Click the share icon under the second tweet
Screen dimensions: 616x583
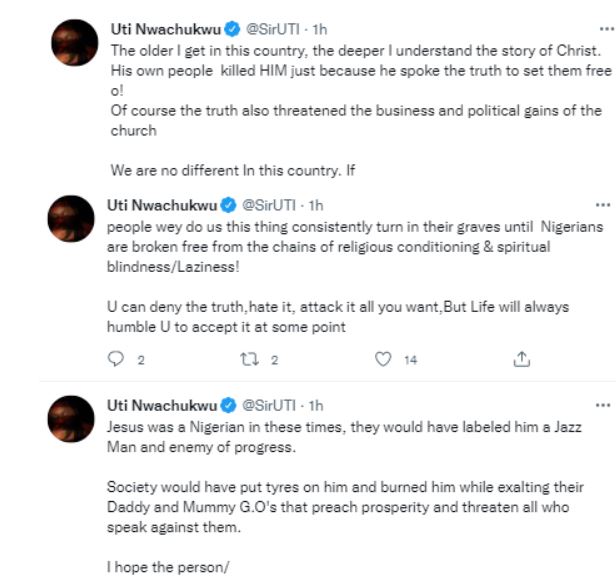pyautogui.click(x=520, y=360)
